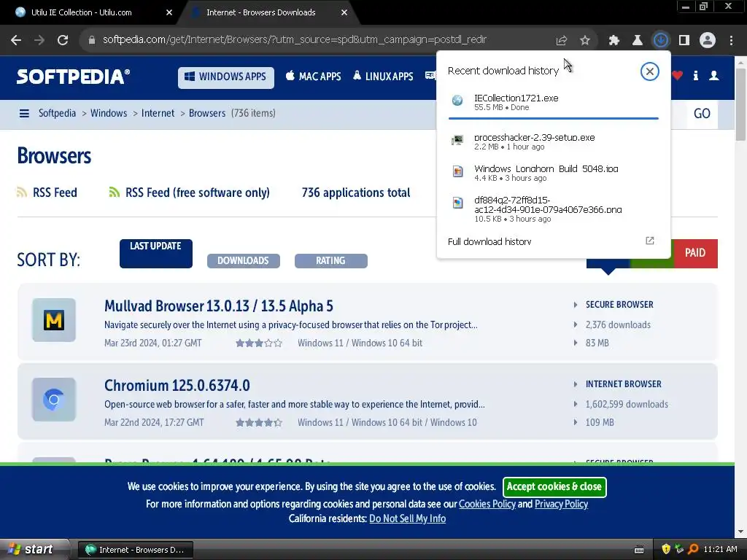This screenshot has width=747, height=560.
Task: Bookmark this page with the star icon
Action: [585, 41]
